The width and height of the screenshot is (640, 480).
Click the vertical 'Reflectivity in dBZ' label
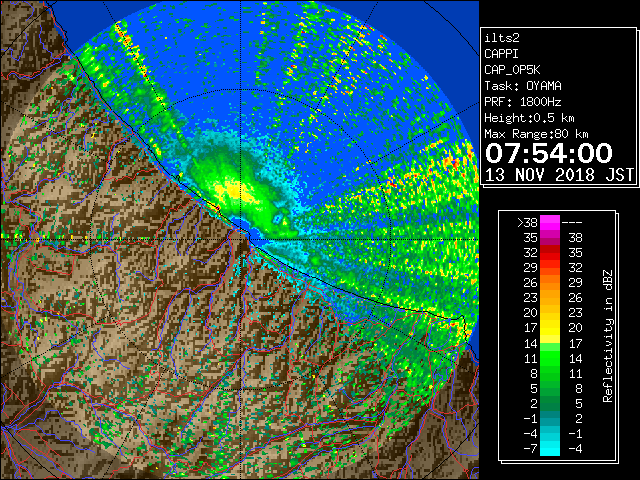tap(608, 336)
